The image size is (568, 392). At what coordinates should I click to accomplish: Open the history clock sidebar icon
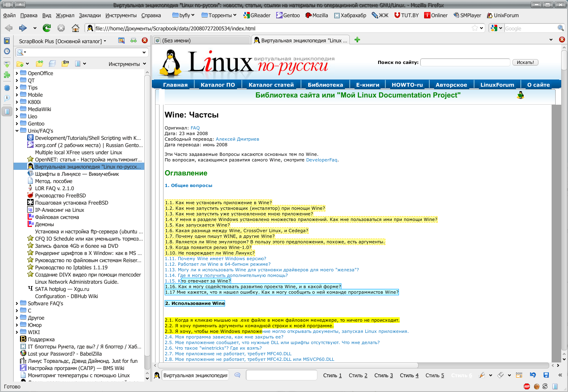coord(7,51)
